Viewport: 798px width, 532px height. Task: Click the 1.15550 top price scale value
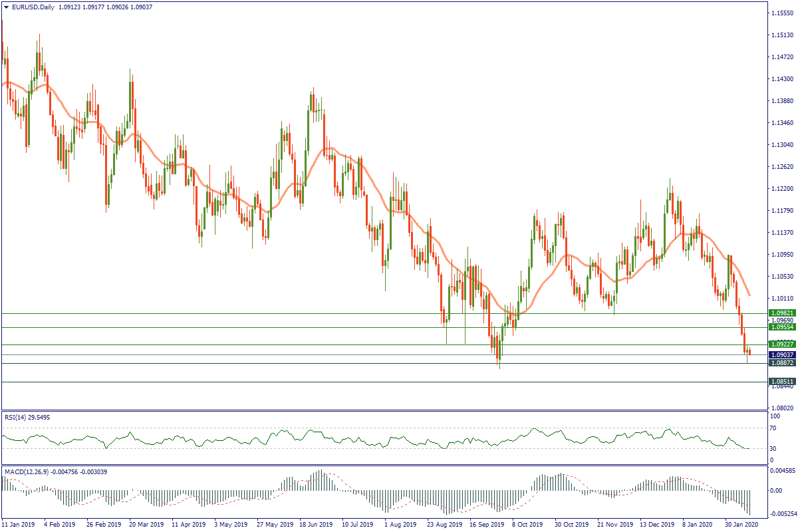782,13
